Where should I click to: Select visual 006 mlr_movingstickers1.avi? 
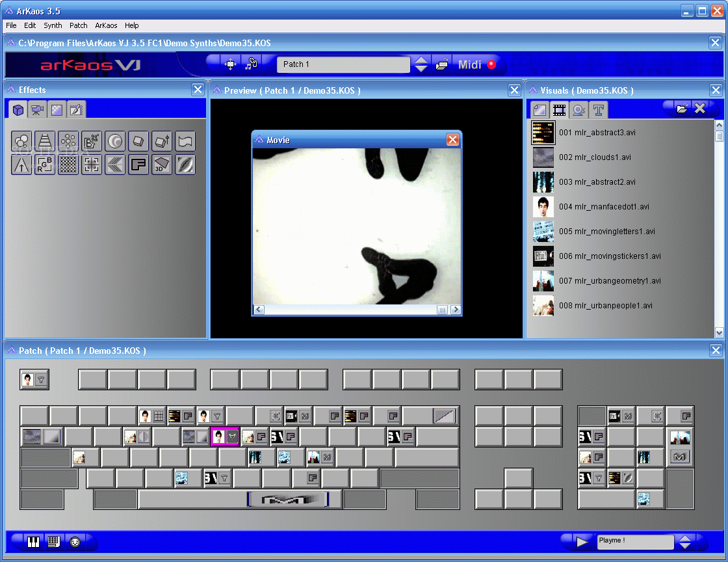click(x=622, y=256)
